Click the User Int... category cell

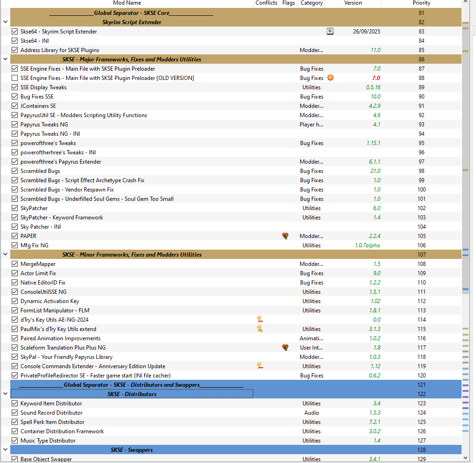pyautogui.click(x=311, y=347)
